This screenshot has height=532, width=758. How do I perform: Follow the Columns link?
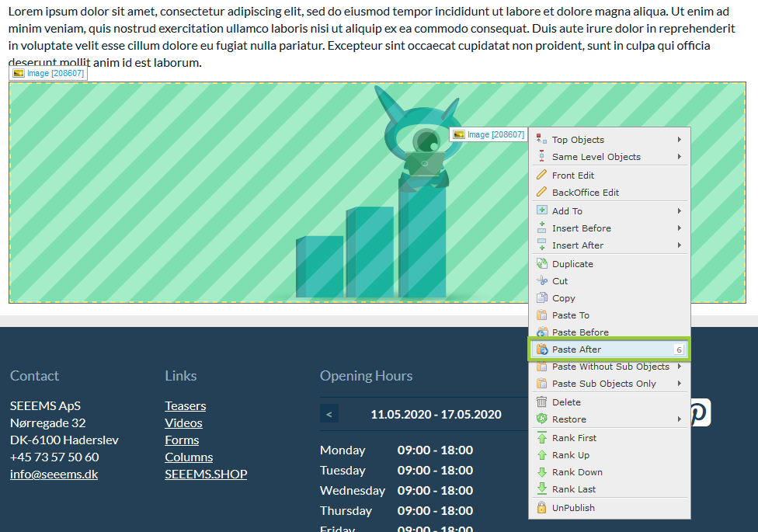pos(189,457)
